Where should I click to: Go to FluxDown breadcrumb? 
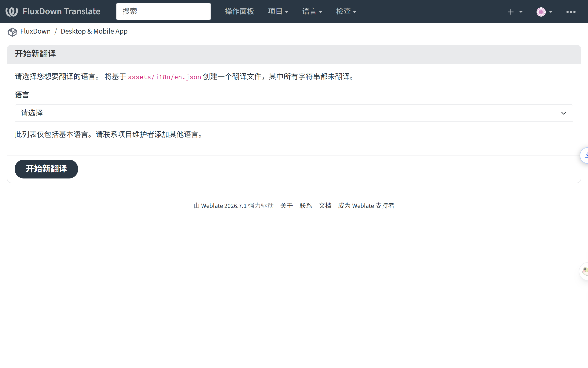35,32
